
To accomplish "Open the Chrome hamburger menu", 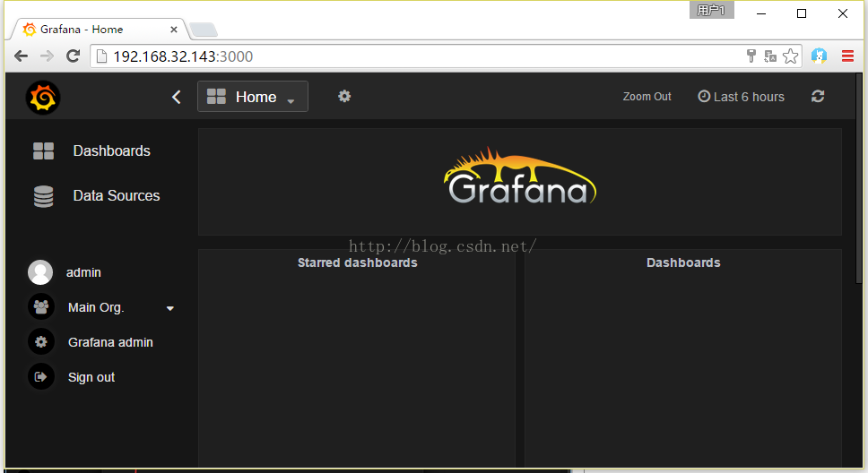I will 847,56.
